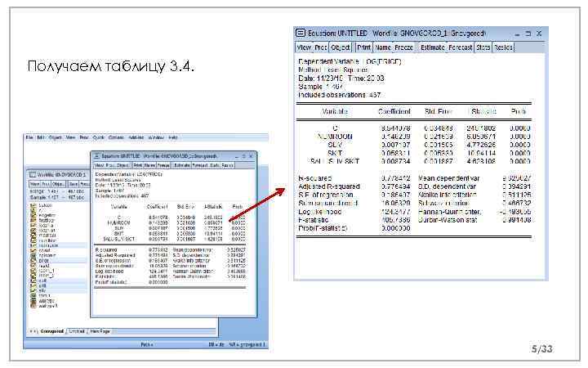Image resolution: width=588 pixels, height=368 pixels.
Task: Click 'Adjusted R-squared' label in enlarged output
Action: (x=329, y=186)
